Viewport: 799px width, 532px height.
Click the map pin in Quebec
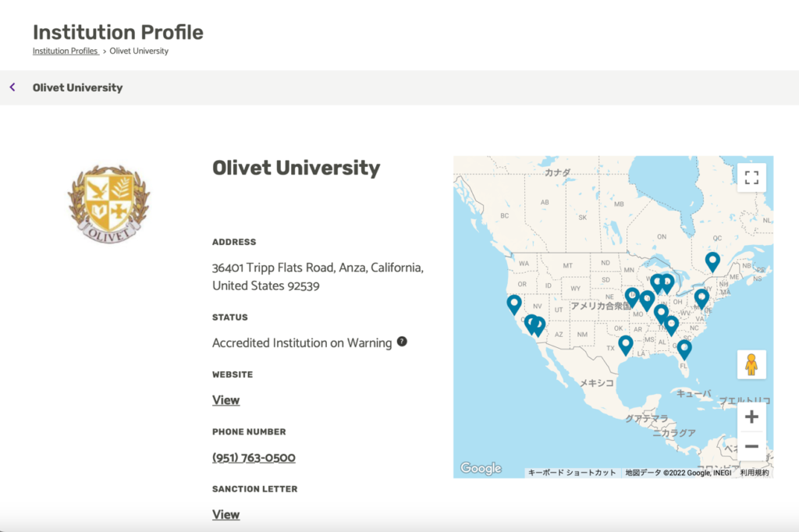click(x=712, y=261)
